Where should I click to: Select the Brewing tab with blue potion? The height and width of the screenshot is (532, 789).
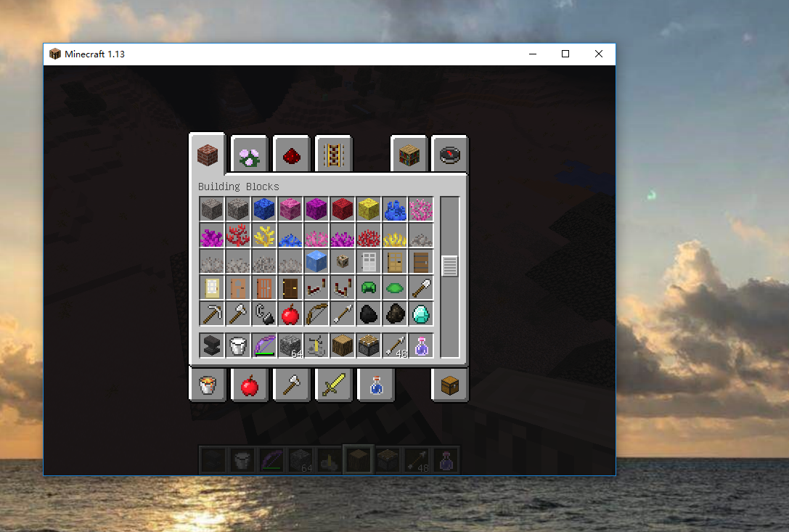coord(375,384)
